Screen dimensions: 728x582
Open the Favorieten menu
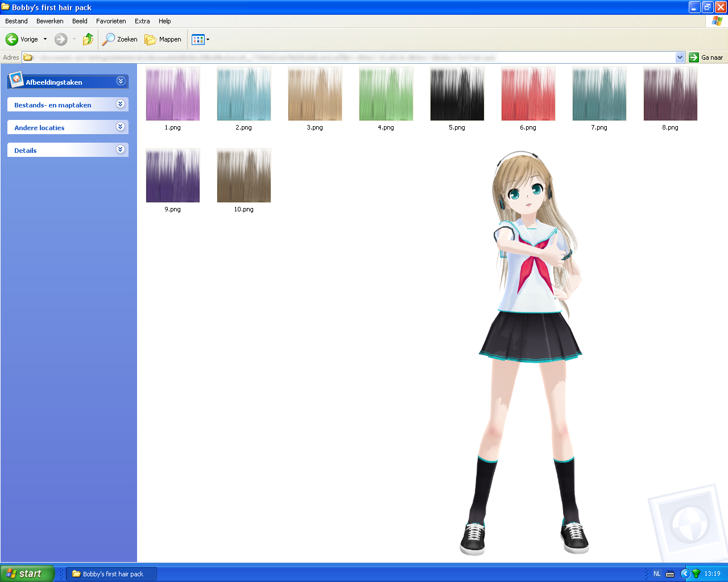pos(111,21)
